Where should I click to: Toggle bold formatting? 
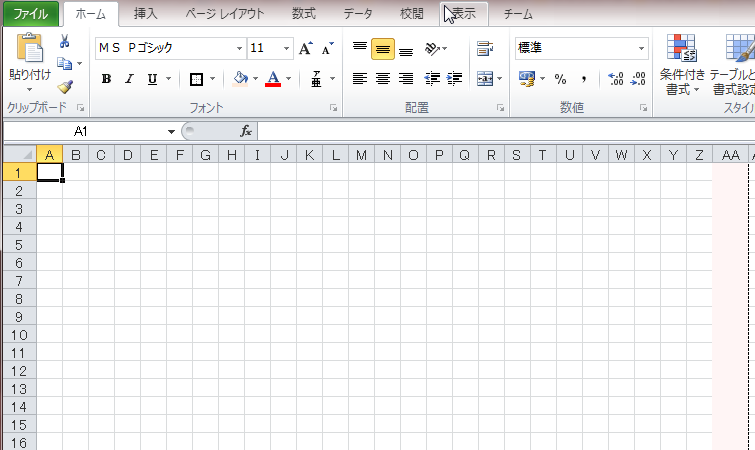tap(106, 79)
